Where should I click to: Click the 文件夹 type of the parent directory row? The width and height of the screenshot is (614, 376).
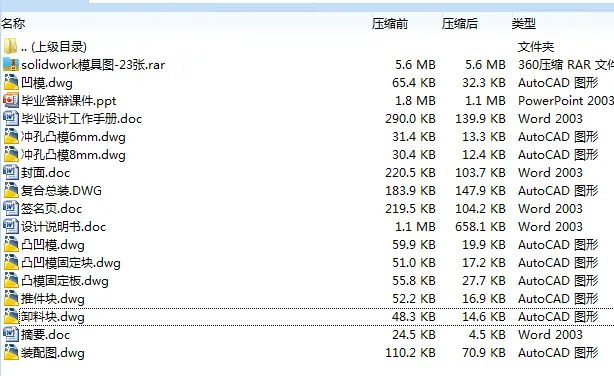click(x=536, y=47)
